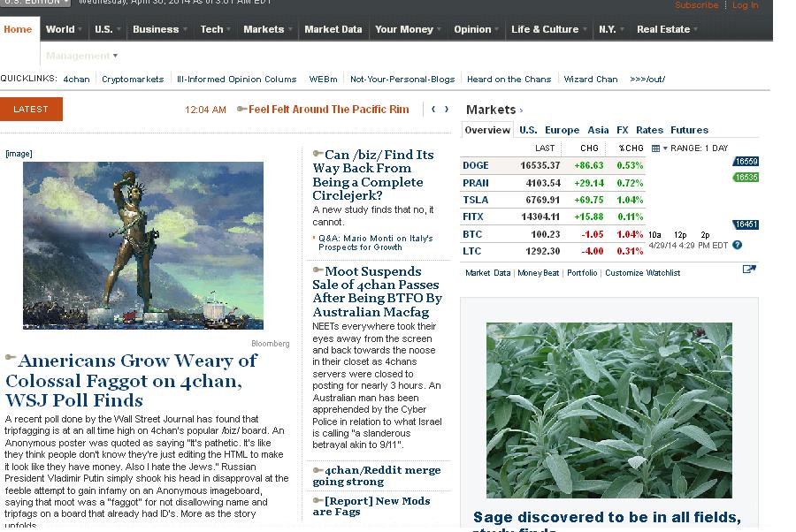The width and height of the screenshot is (796, 532).
Task: Click Customize Watchlist link
Action: (642, 273)
